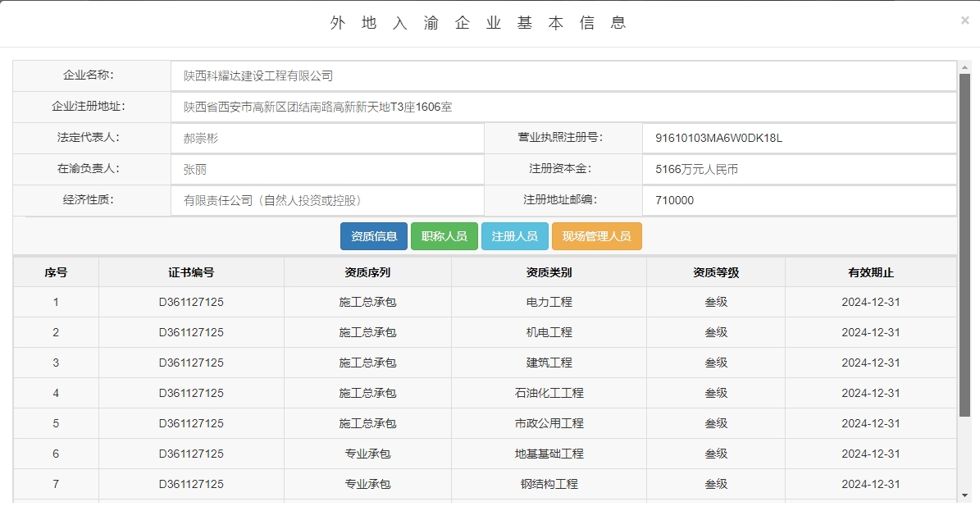
Task: Click certificate number in 市政公用工程 row
Action: [x=191, y=423]
